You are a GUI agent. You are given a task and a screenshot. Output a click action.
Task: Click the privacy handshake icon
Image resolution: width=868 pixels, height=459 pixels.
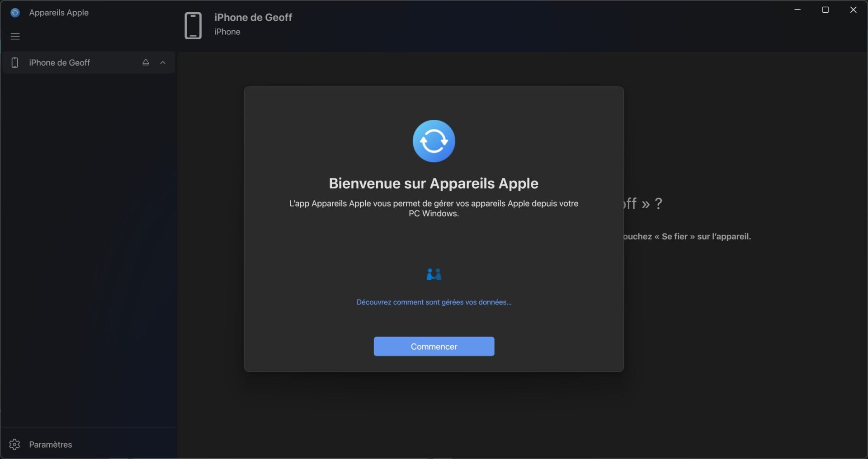coord(434,274)
